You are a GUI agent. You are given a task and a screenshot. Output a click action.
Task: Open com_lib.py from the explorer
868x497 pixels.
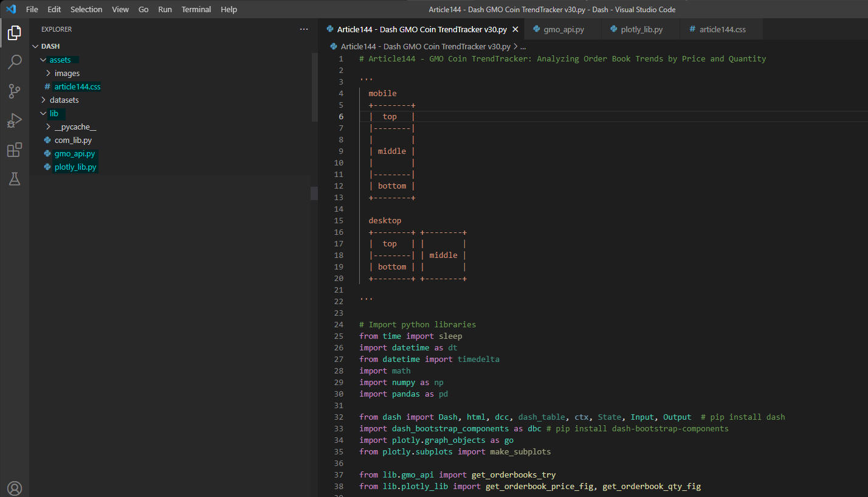click(x=73, y=140)
